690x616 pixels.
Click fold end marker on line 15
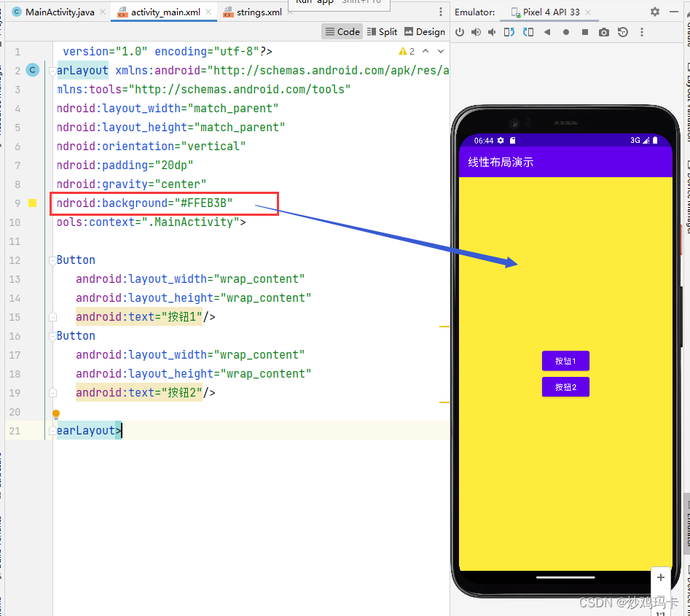(x=52, y=317)
